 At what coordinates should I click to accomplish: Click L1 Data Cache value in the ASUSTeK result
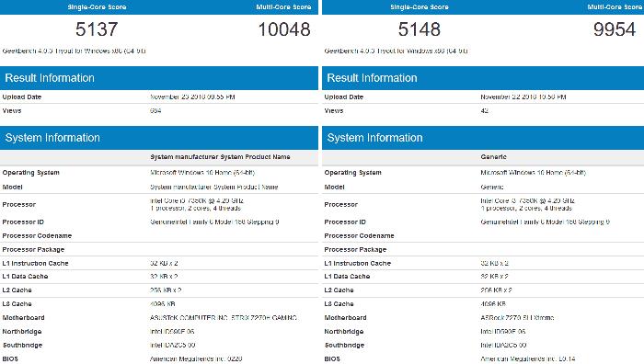coord(164,277)
